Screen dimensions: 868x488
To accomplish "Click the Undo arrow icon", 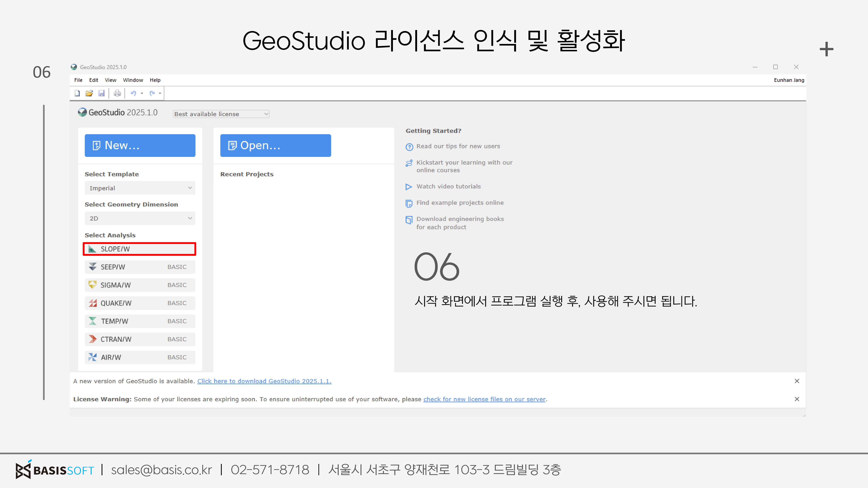I will pyautogui.click(x=133, y=93).
